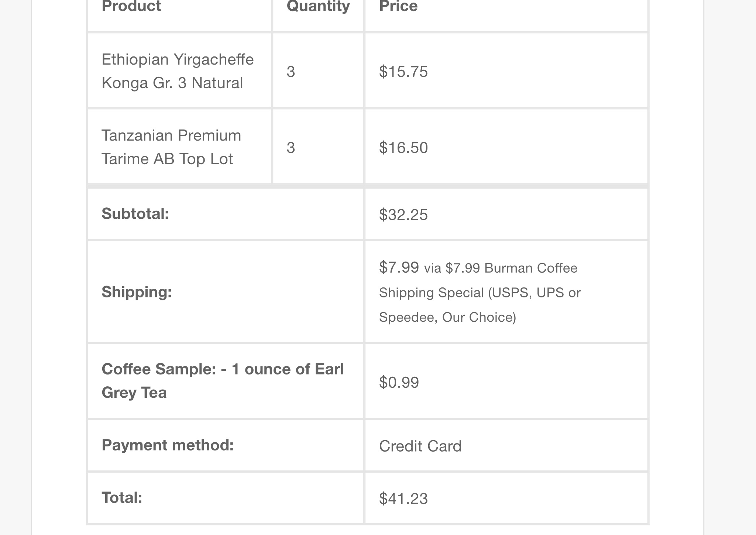Click the $15.75 price cell
This screenshot has height=535, width=756.
point(403,72)
